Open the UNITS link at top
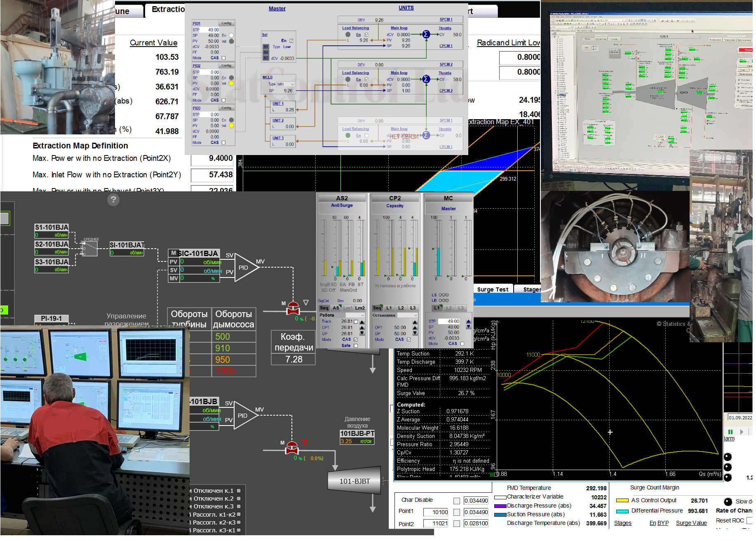Screen dimensions: 756x541 [406, 8]
